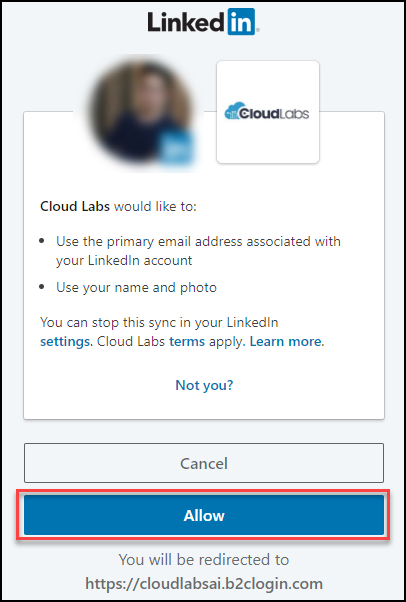
Task: Follow the 'Learn more' link
Action: [x=287, y=341]
